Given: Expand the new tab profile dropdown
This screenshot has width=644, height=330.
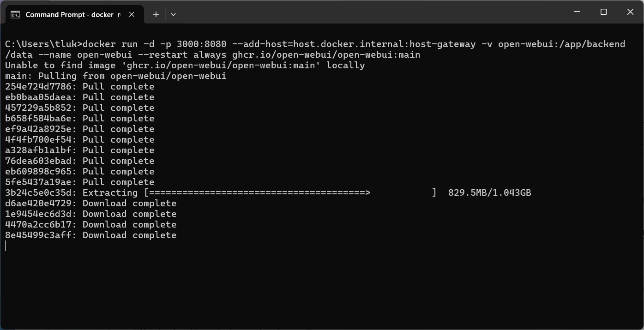Looking at the screenshot, I should click(173, 14).
